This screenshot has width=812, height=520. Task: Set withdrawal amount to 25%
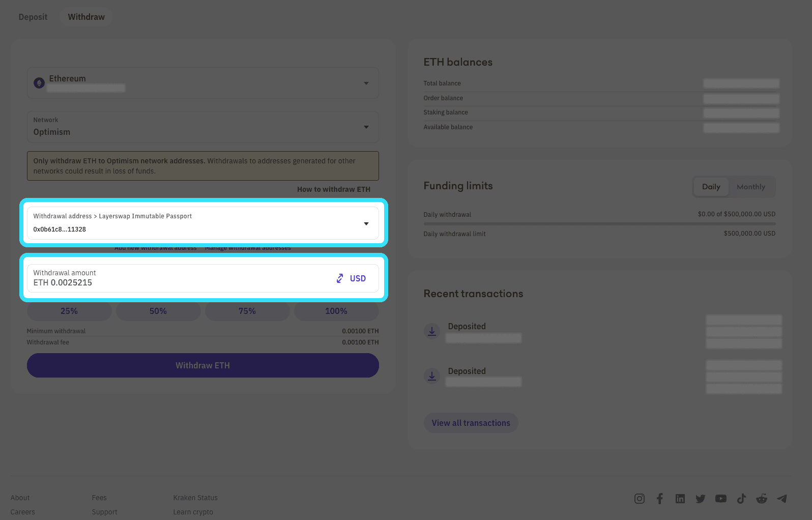coord(69,311)
